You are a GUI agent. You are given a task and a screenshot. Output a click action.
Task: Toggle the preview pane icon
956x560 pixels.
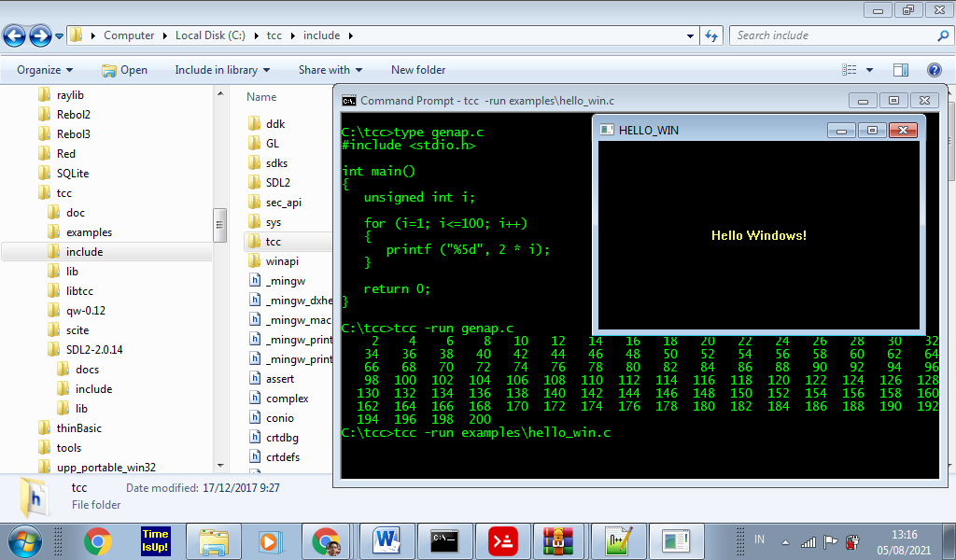click(x=901, y=70)
